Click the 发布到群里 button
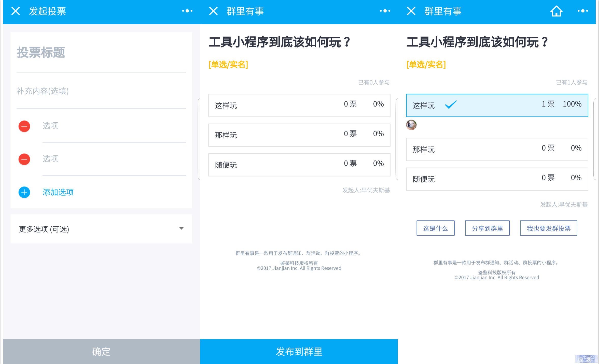599x364 pixels. [299, 352]
